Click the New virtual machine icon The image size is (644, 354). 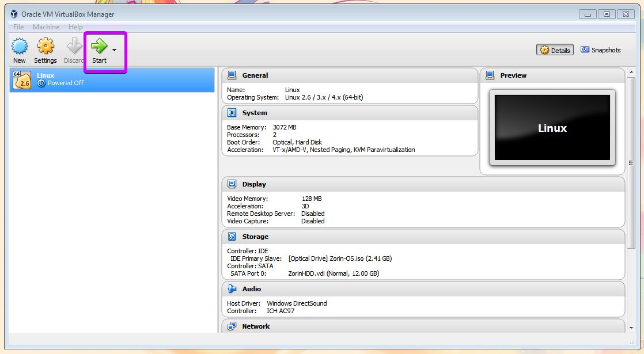pos(20,46)
